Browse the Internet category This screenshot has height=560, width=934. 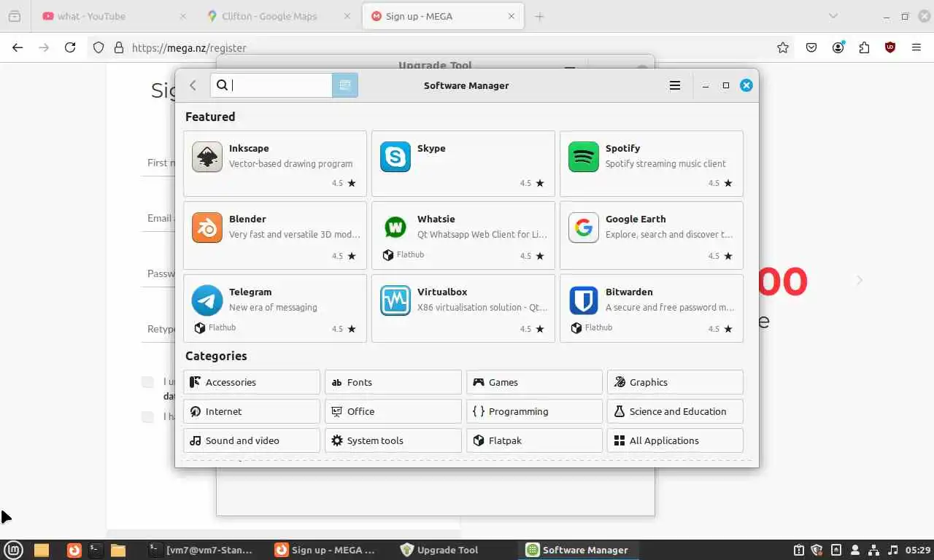[252, 411]
